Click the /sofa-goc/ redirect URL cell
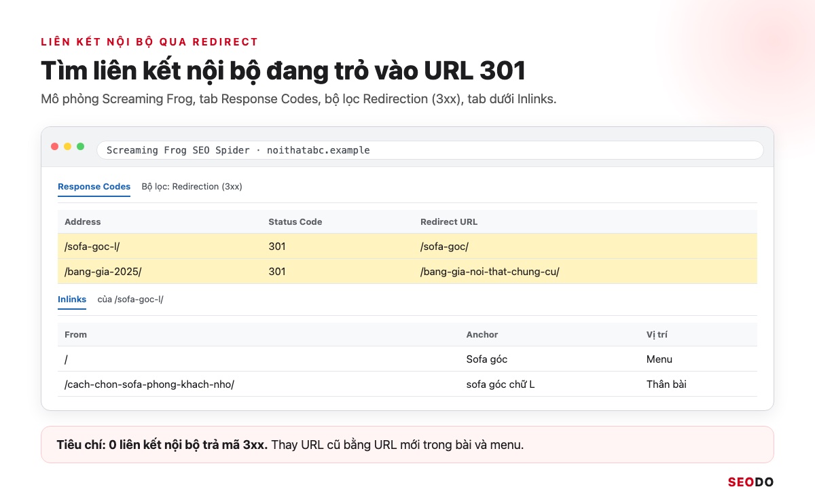 click(445, 247)
